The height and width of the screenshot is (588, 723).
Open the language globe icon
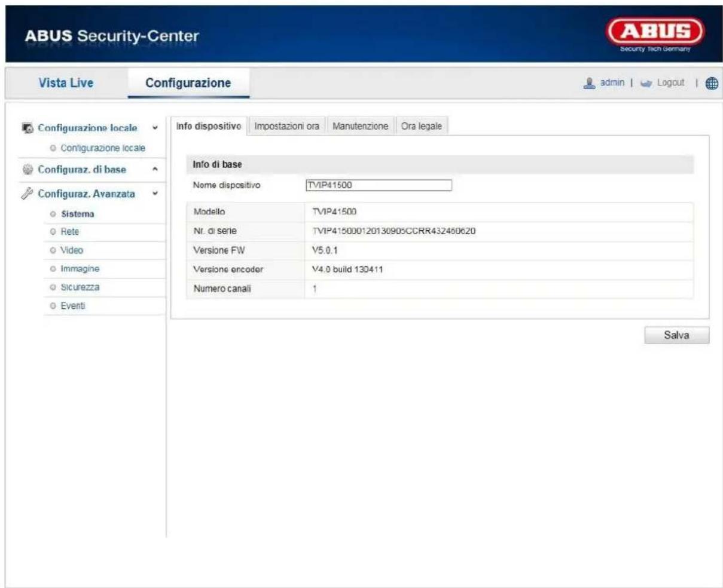pos(711,84)
